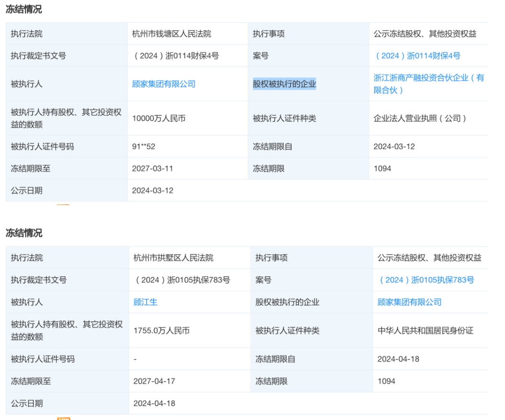Click court name 杭州市钱塘区人民法院
The height and width of the screenshot is (420, 505).
click(172, 34)
